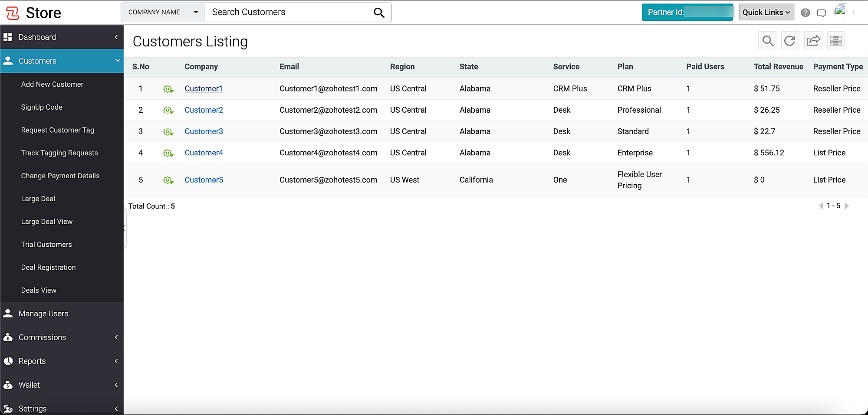Click the Paid Users column header
This screenshot has height=415, width=868.
[705, 67]
